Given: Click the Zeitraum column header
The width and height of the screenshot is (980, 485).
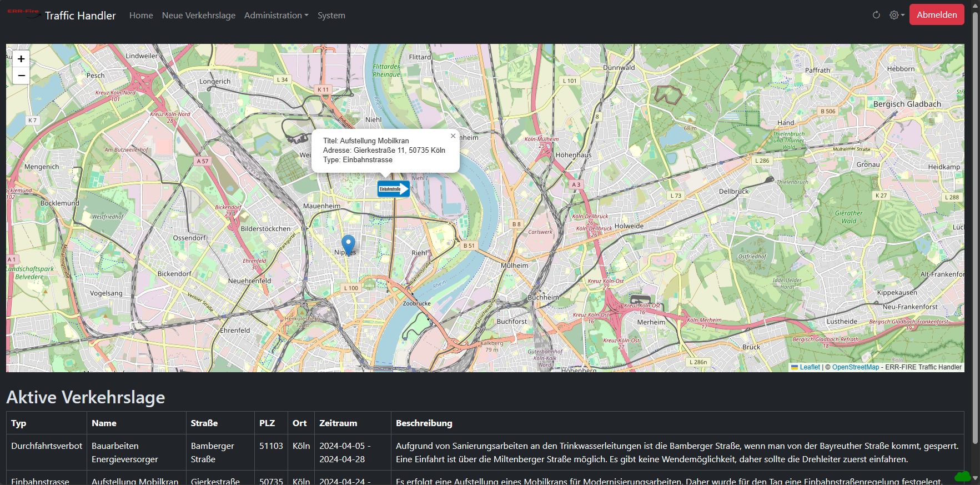Looking at the screenshot, I should pos(338,423).
